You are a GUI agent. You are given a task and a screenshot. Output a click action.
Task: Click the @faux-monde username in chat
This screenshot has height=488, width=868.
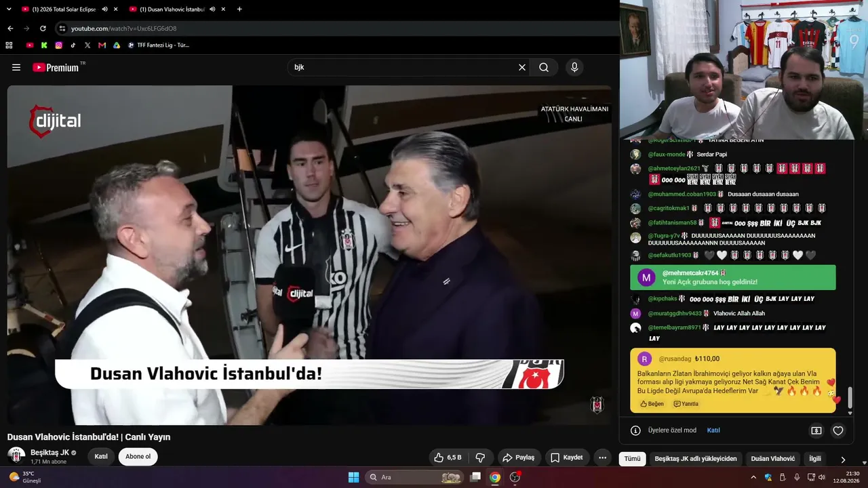click(x=667, y=155)
